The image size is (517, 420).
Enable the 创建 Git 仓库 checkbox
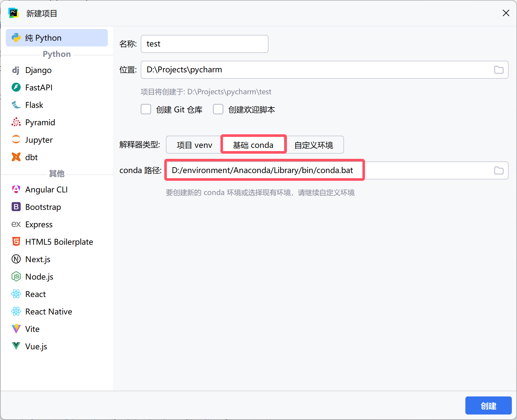click(146, 109)
